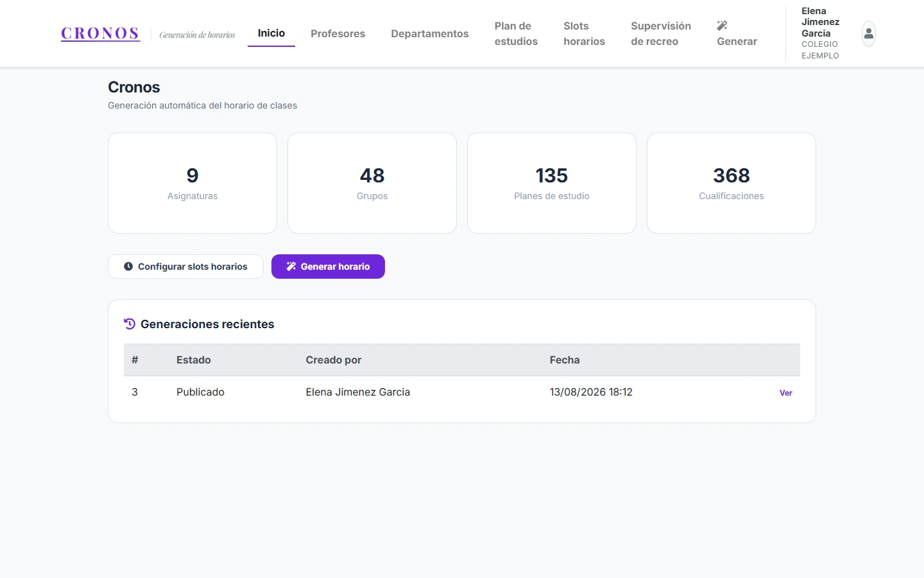Image resolution: width=924 pixels, height=578 pixels.
Task: Click COLEGIO EJEMPLO text in header
Action: [820, 50]
